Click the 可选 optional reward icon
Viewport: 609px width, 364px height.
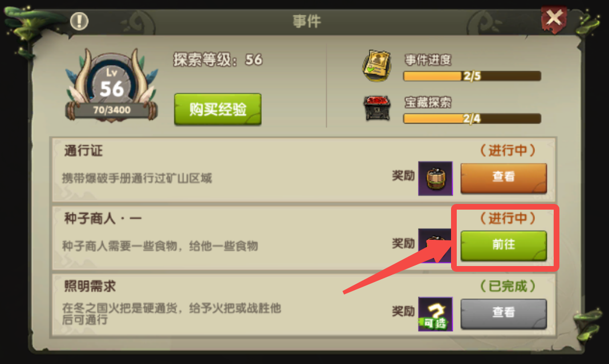tap(436, 314)
